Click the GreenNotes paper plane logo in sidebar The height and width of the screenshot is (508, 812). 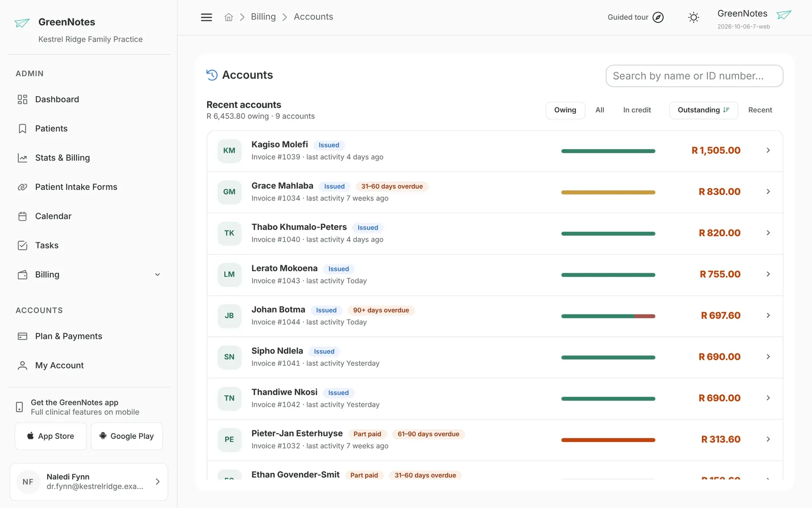coord(22,23)
